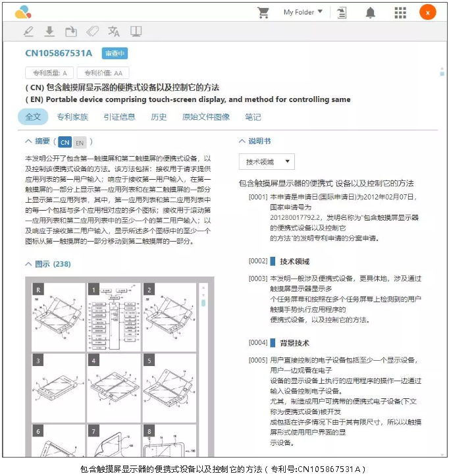Switch to the 专利家族 tab
This screenshot has height=476, width=449.
pyautogui.click(x=72, y=117)
